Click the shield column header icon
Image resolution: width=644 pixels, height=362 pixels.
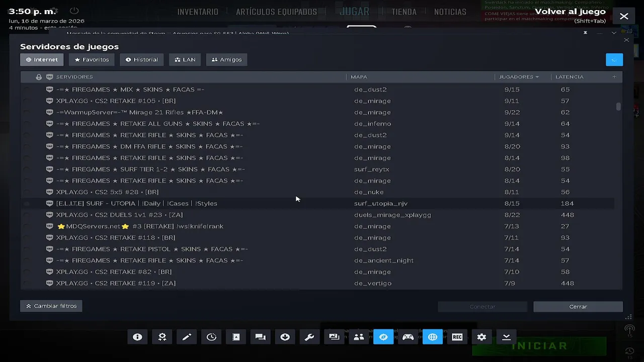pos(49,77)
